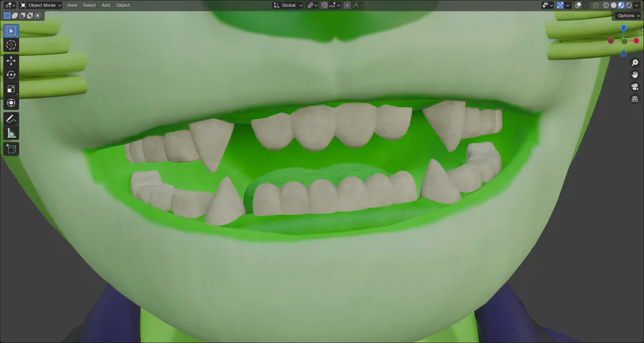Toggle X-ray view button
The width and height of the screenshot is (644, 343).
pos(596,5)
